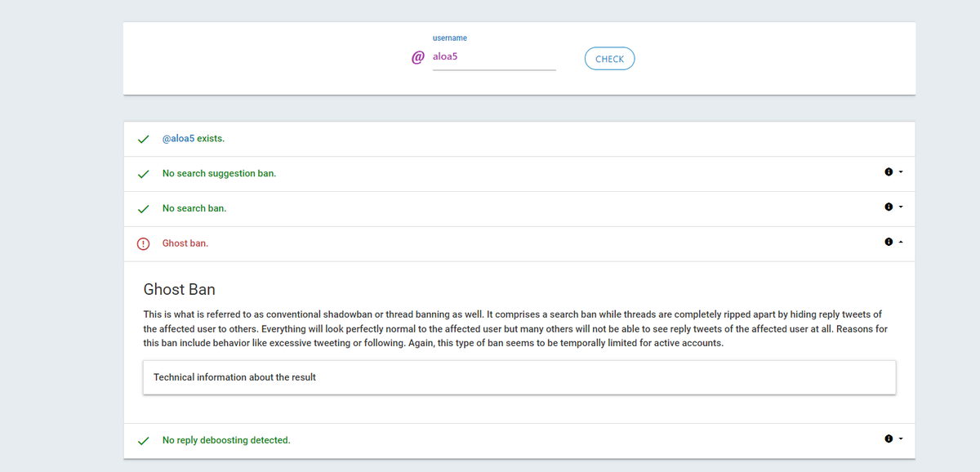Screen dimensions: 980x472
Task: Click green checkmark beside '@aloa5 exists'
Action: (x=144, y=139)
